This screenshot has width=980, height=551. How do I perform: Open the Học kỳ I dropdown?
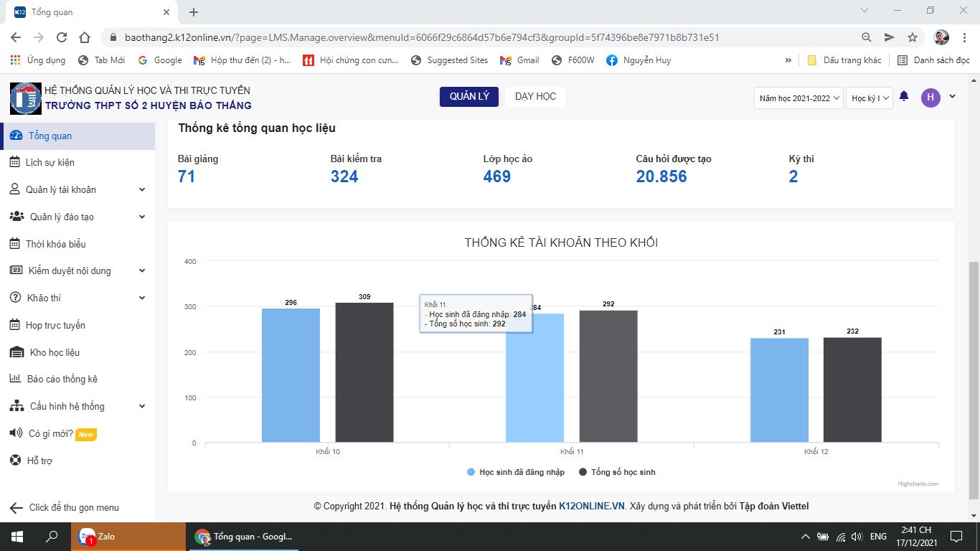click(869, 98)
